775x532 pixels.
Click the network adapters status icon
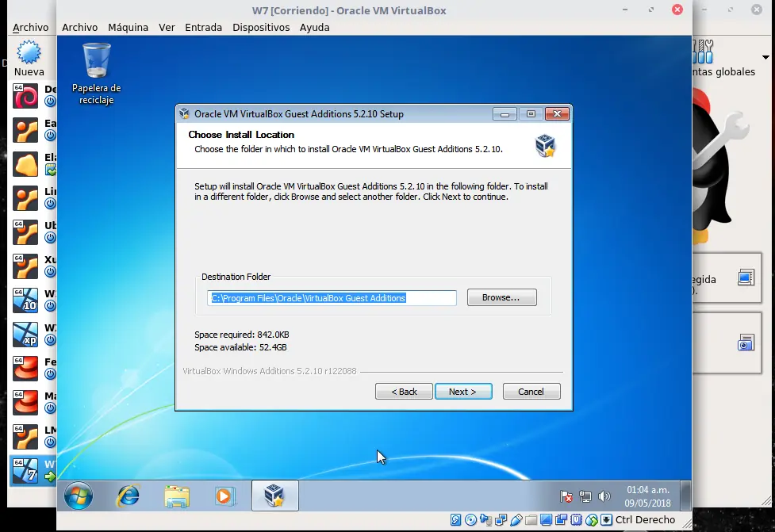[501, 519]
